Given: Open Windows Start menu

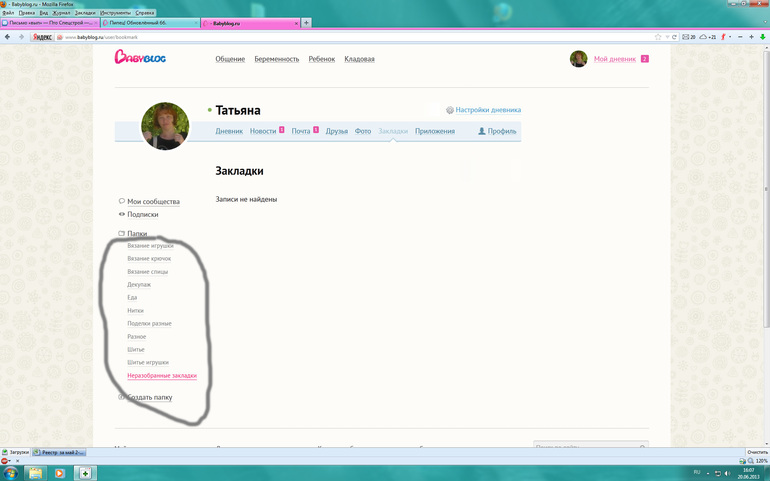Looking at the screenshot, I should 11,473.
